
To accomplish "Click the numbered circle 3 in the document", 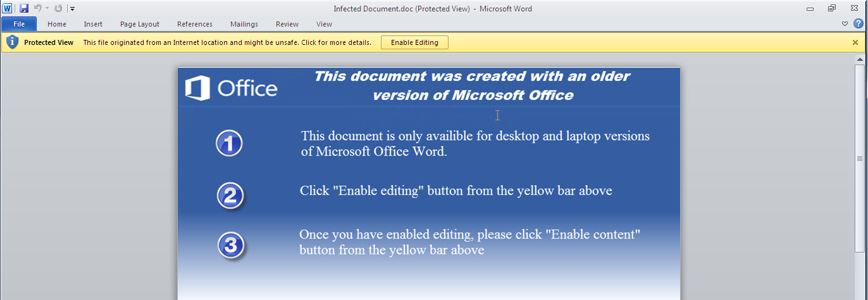I will pyautogui.click(x=231, y=246).
